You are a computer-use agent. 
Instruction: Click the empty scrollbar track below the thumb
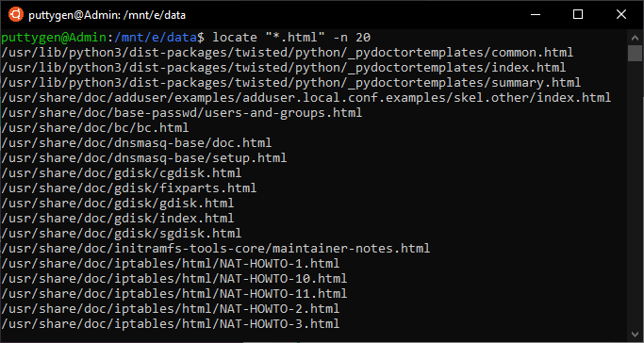click(x=635, y=193)
